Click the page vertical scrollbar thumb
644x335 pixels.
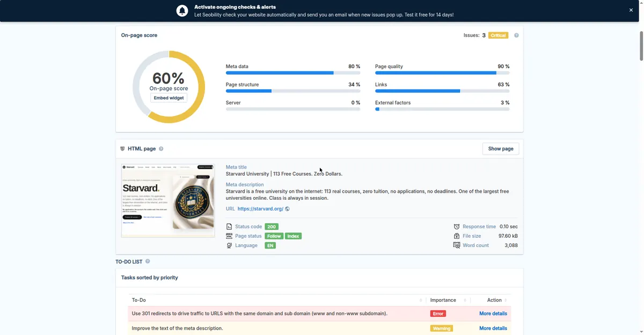[641, 46]
